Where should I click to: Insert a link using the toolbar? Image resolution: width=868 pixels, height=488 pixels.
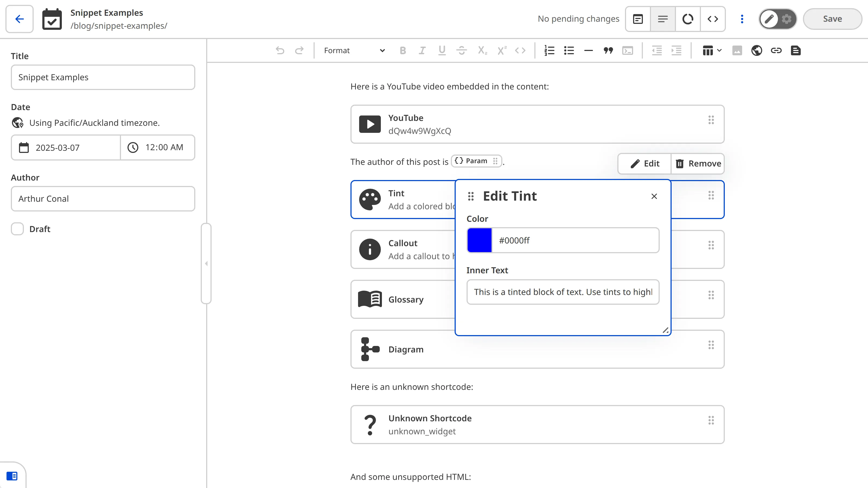point(776,50)
